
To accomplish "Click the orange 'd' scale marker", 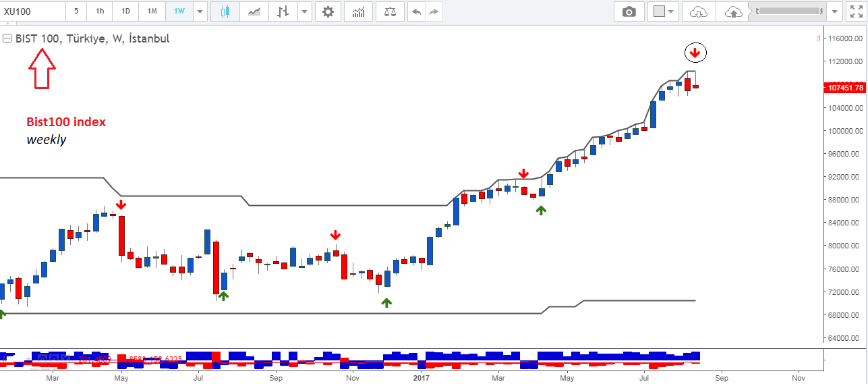I will pyautogui.click(x=818, y=38).
